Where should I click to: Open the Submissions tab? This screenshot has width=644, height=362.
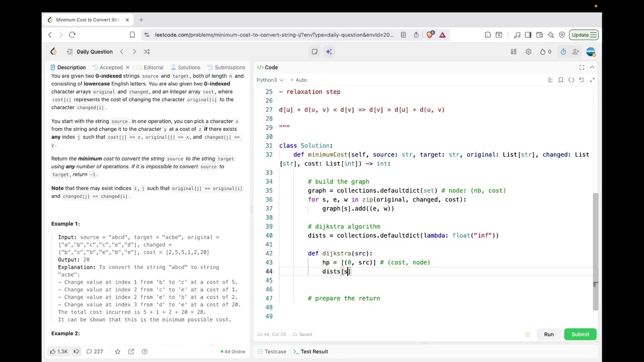(226, 67)
